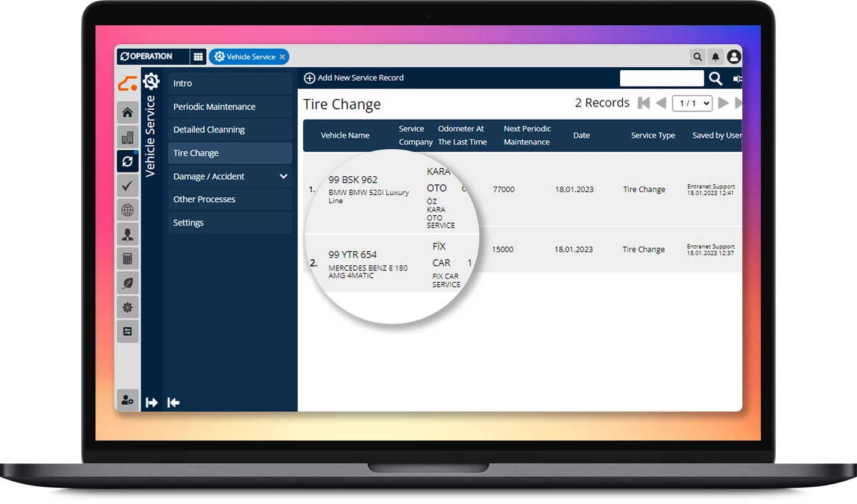The height and width of the screenshot is (504, 857).
Task: Expand the Damage / Accident submenu
Action: pos(283,176)
